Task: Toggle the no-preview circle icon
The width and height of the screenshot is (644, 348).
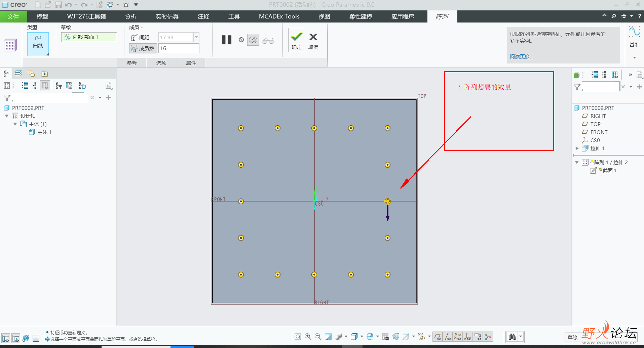Action: point(241,40)
